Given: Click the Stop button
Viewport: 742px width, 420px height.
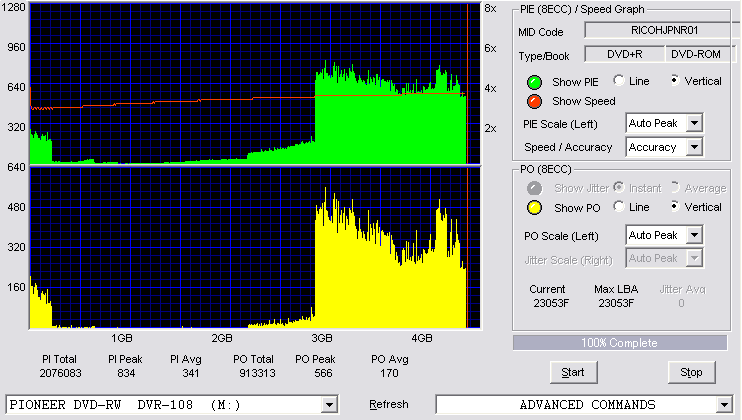Looking at the screenshot, I should coord(691,373).
